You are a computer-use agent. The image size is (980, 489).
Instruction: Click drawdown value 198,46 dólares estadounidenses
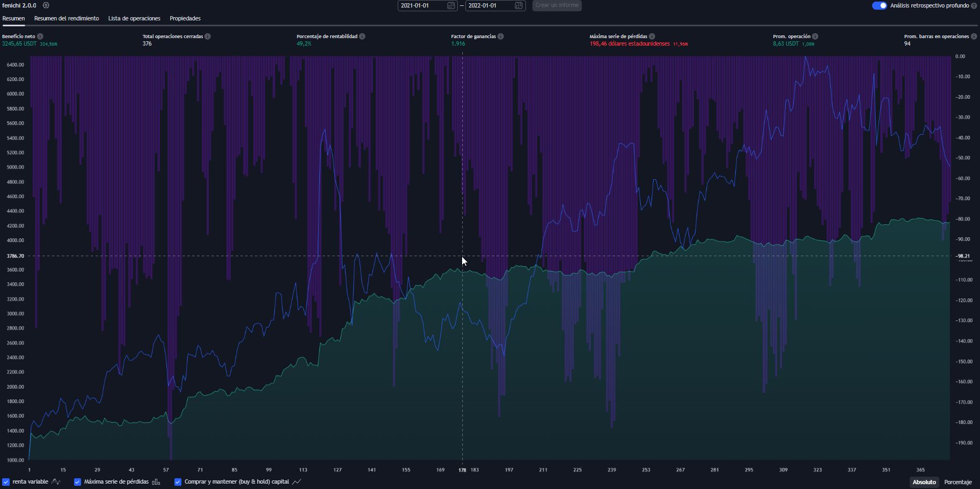coord(630,44)
